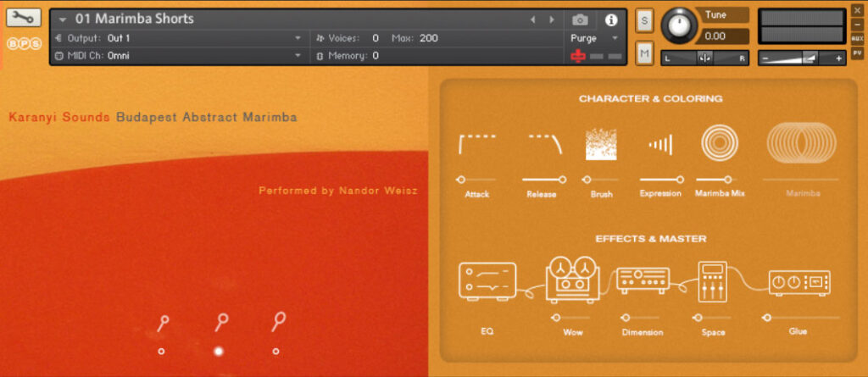Click the info icon in header

coord(611,19)
